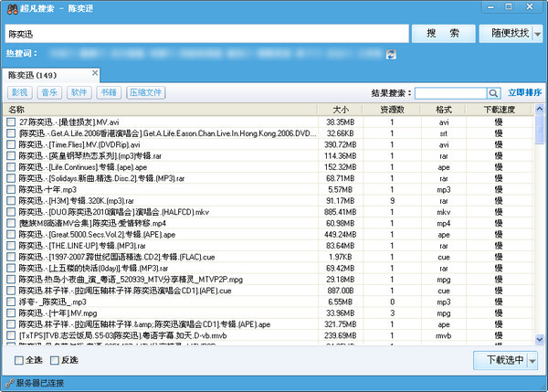Click the server connected status icon

tap(8, 382)
